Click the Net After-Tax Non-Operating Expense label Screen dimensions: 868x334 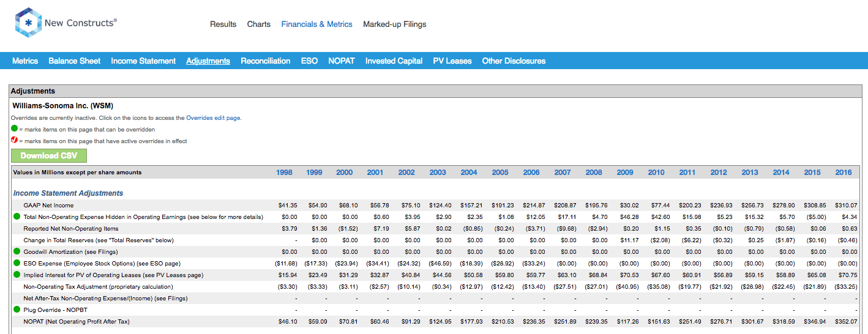pyautogui.click(x=105, y=298)
